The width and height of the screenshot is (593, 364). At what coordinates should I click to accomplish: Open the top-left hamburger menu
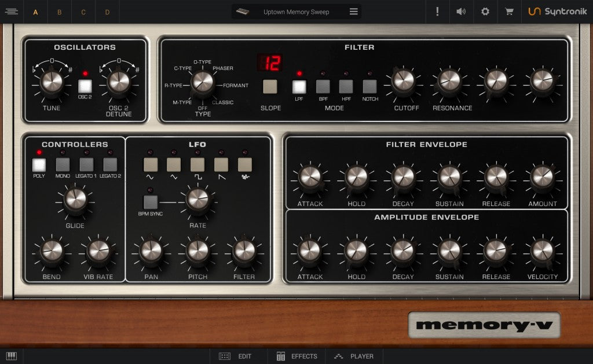coord(12,11)
